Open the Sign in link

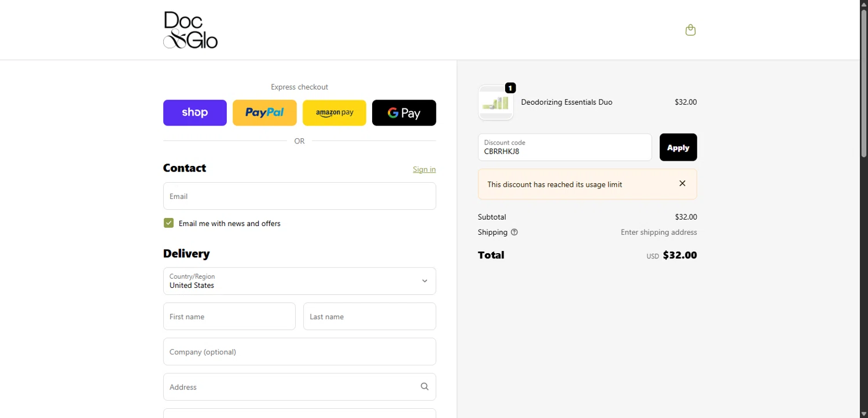424,169
